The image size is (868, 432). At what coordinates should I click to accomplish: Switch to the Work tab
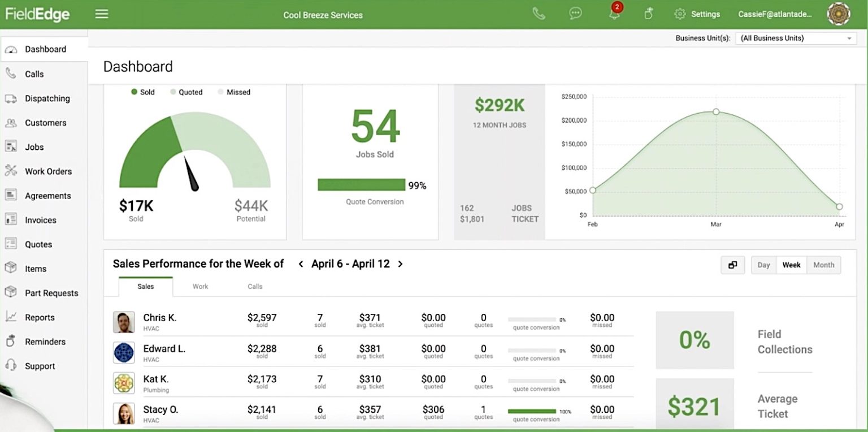coord(200,286)
